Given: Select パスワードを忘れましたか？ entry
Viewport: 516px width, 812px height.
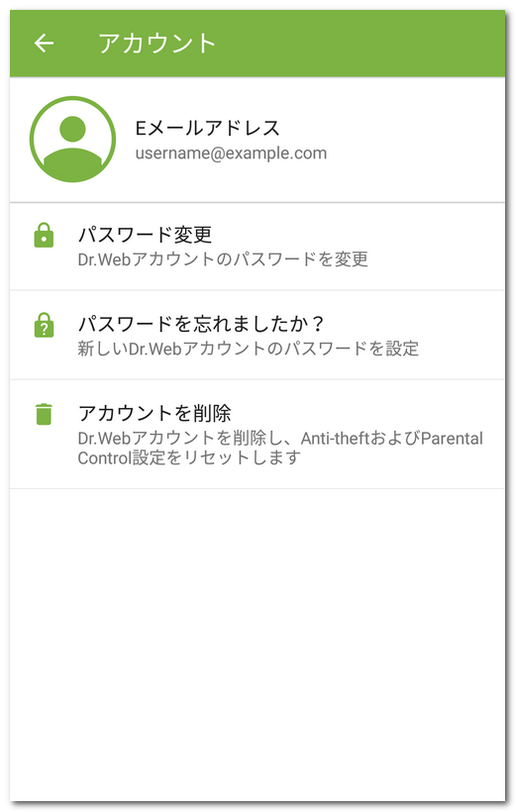Looking at the screenshot, I should coord(258,335).
